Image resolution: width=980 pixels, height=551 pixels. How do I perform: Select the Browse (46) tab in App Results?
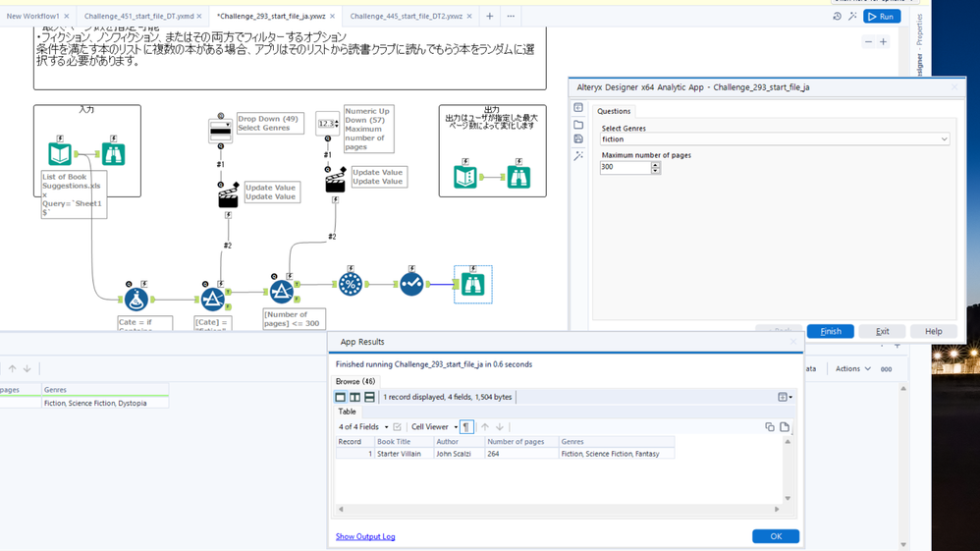tap(355, 381)
